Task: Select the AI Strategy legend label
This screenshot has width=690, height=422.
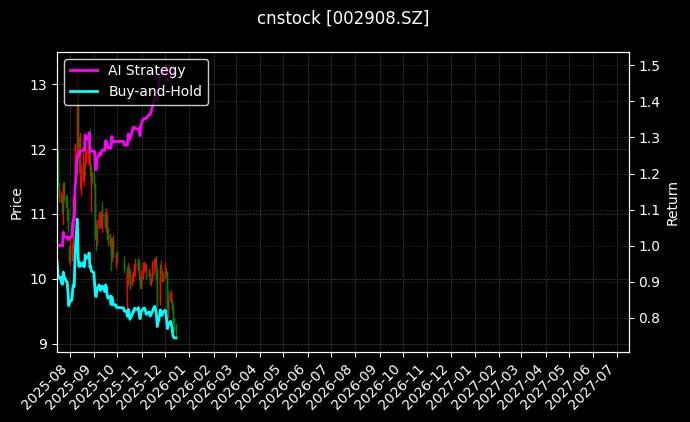Action: click(146, 70)
